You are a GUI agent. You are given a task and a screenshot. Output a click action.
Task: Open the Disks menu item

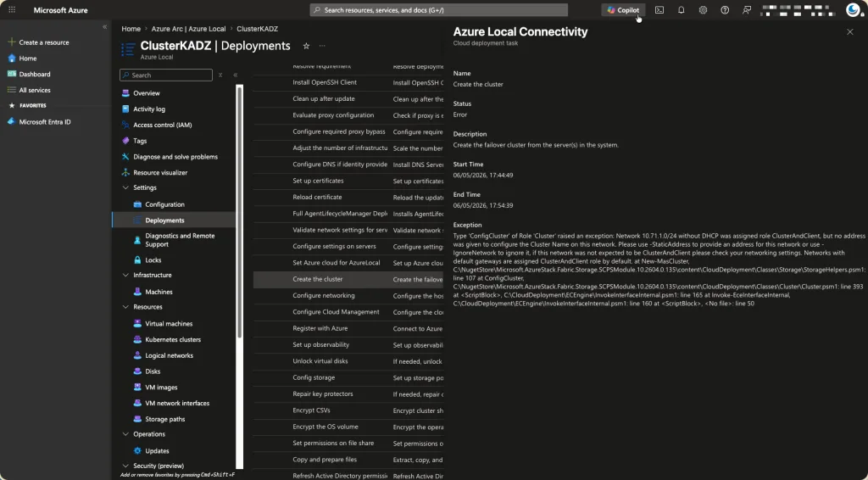pos(153,371)
